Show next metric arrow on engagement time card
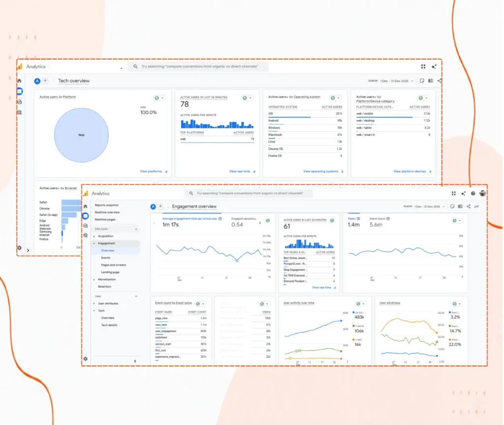Image resolution: width=504 pixels, height=425 pixels. (x=260, y=223)
